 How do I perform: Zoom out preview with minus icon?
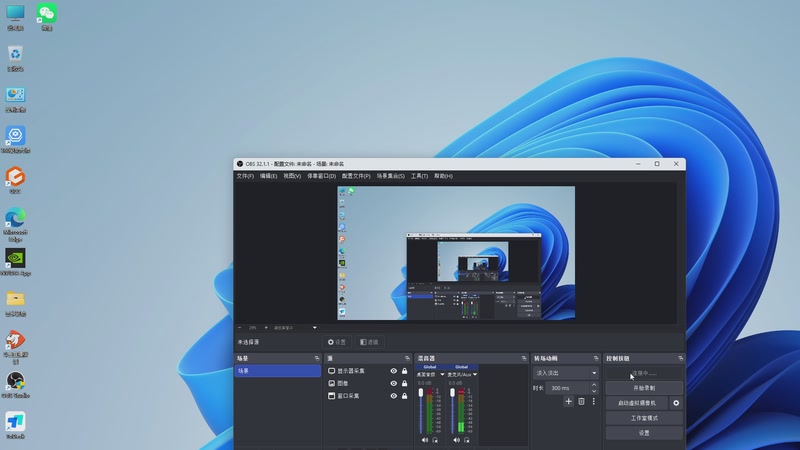[240, 328]
